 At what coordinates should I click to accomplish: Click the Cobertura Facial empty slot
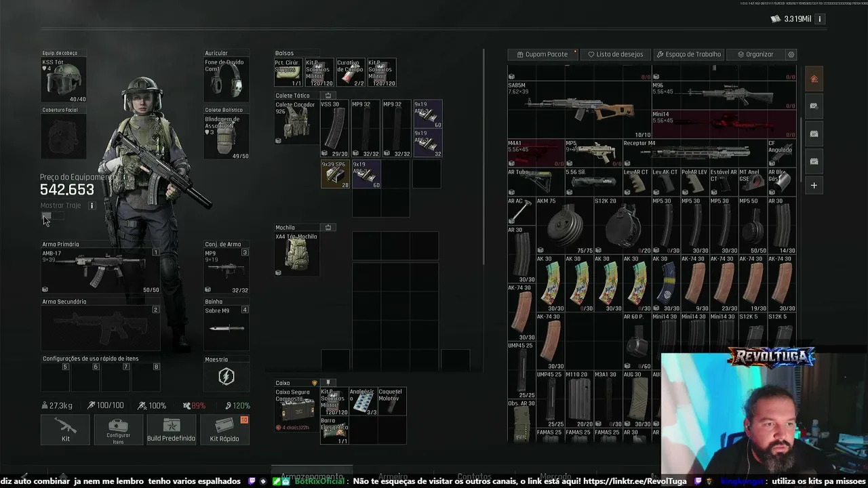point(64,138)
